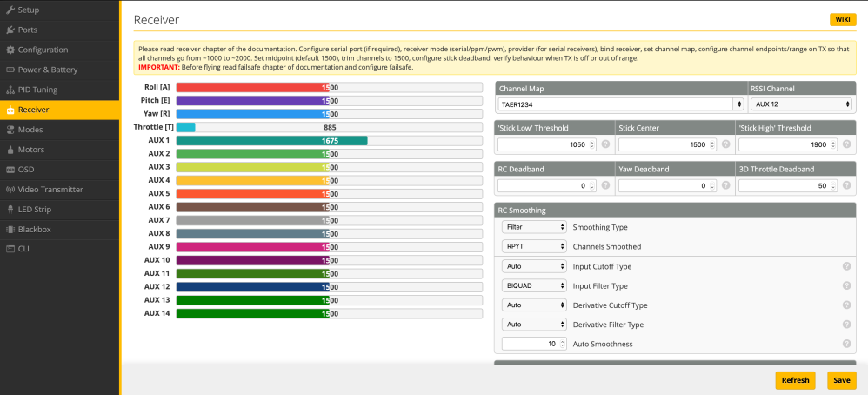Click the Configuration gear icon

[x=10, y=50]
